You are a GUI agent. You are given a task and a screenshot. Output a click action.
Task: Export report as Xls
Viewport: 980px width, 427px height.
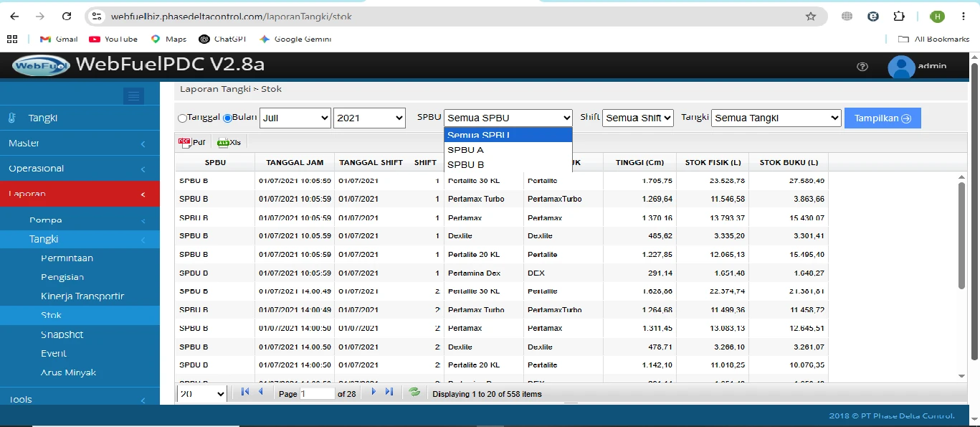(229, 143)
